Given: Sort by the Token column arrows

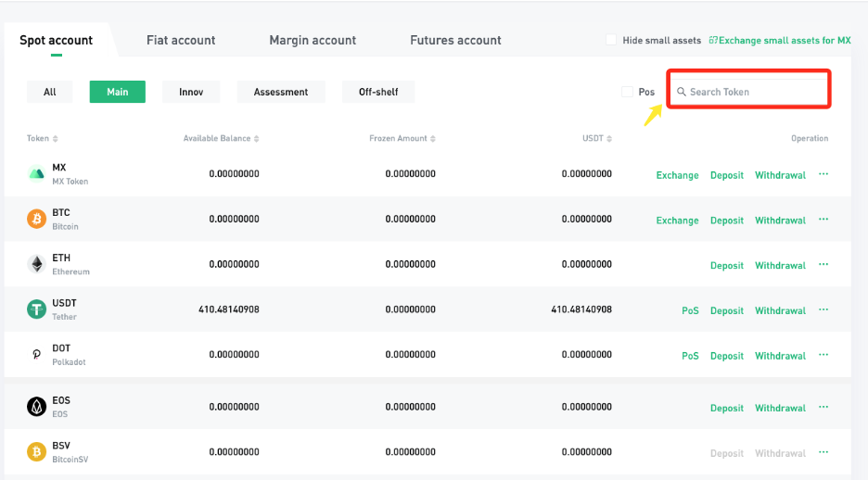Looking at the screenshot, I should pos(56,139).
